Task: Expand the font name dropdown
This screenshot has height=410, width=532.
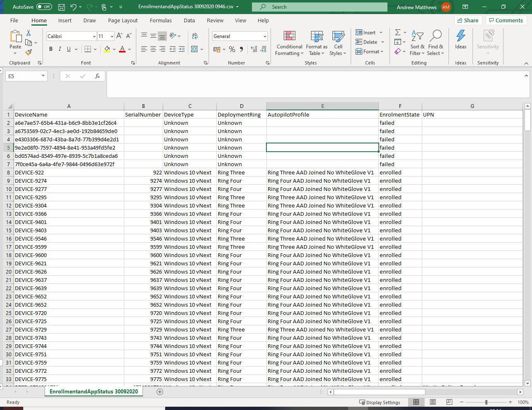Action: 94,36
